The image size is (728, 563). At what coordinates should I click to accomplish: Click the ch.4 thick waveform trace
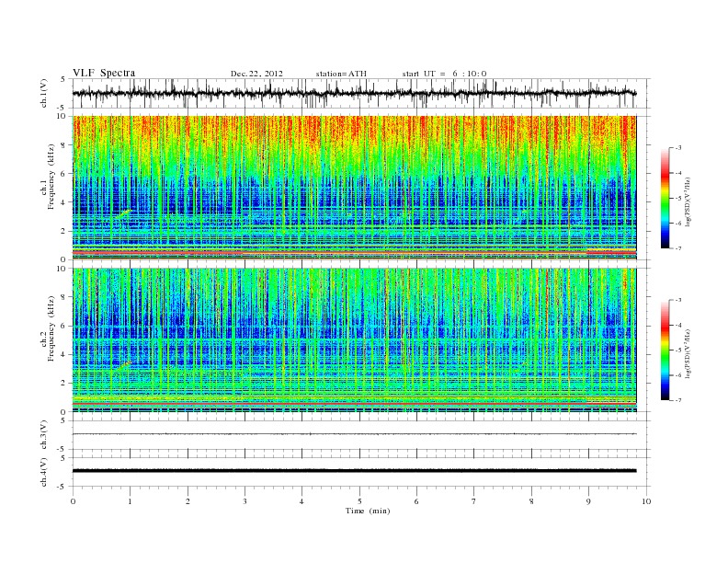(x=355, y=471)
